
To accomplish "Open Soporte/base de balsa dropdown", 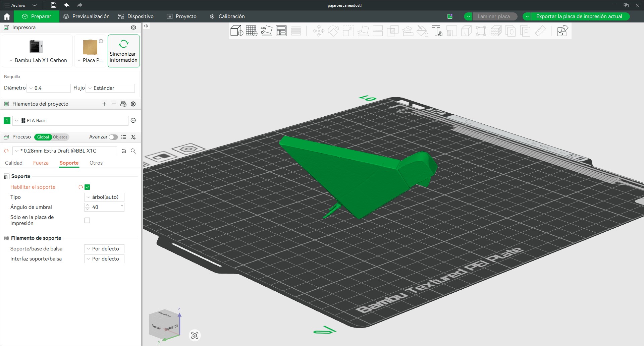I will pyautogui.click(x=104, y=249).
